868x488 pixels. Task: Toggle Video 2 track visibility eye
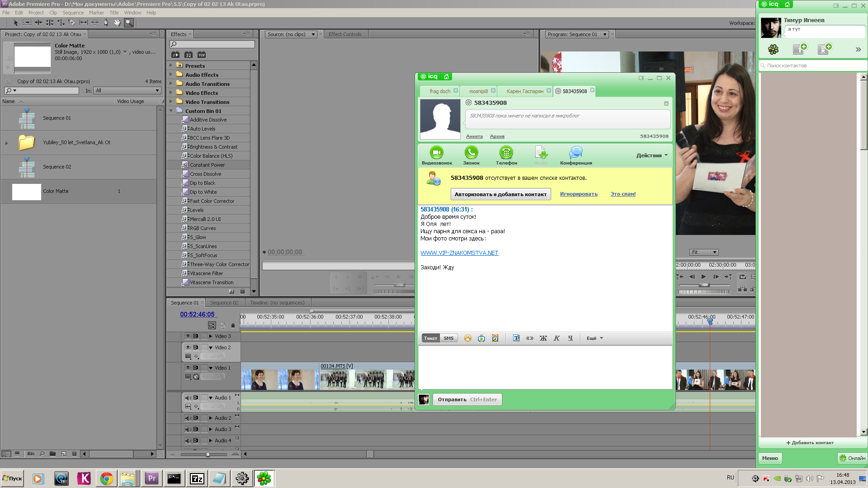click(x=188, y=347)
